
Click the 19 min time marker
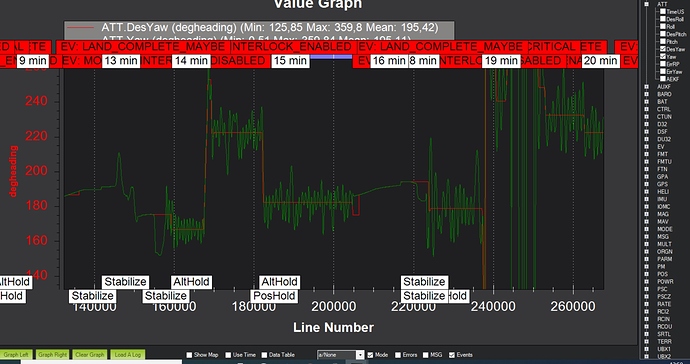pos(500,61)
